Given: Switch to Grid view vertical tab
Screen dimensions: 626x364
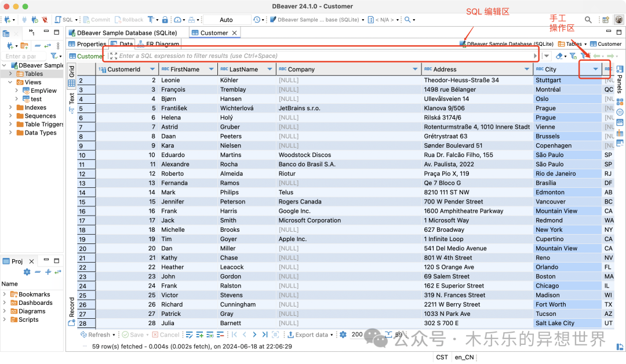Looking at the screenshot, I should 71,76.
